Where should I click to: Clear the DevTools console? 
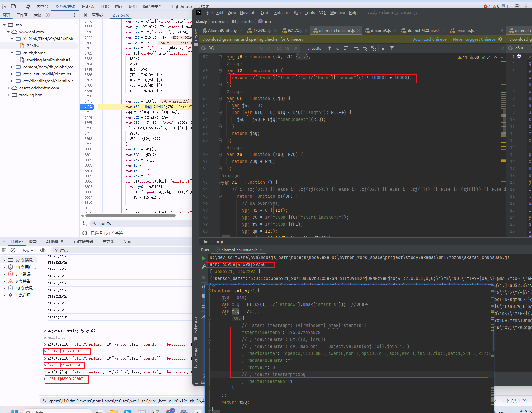13,250
